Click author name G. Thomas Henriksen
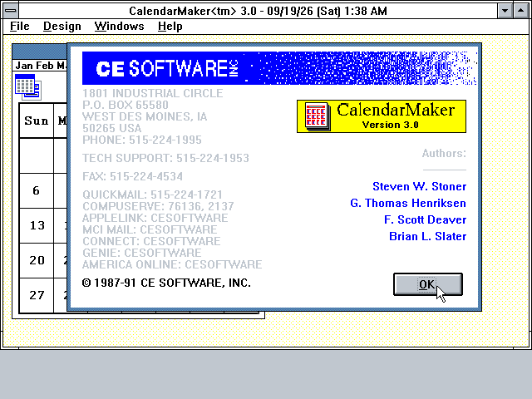 (x=408, y=203)
